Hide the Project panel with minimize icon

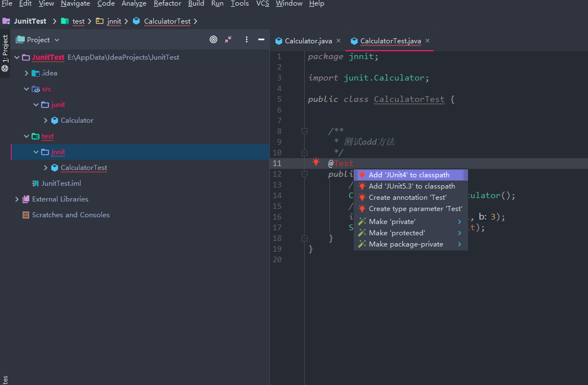pos(261,39)
